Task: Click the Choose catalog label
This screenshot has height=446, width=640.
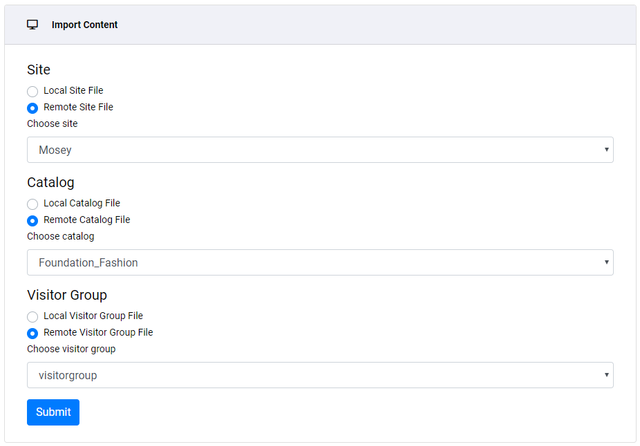Action: [x=60, y=237]
